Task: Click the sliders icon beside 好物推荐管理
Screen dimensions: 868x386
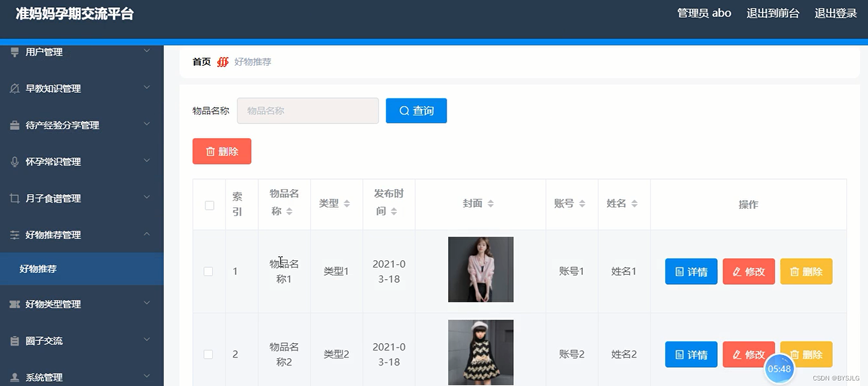Action: [15, 235]
